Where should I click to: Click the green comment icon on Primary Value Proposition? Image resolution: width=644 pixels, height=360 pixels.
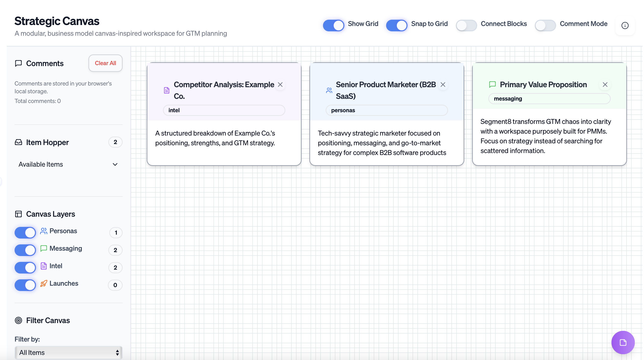[492, 85]
